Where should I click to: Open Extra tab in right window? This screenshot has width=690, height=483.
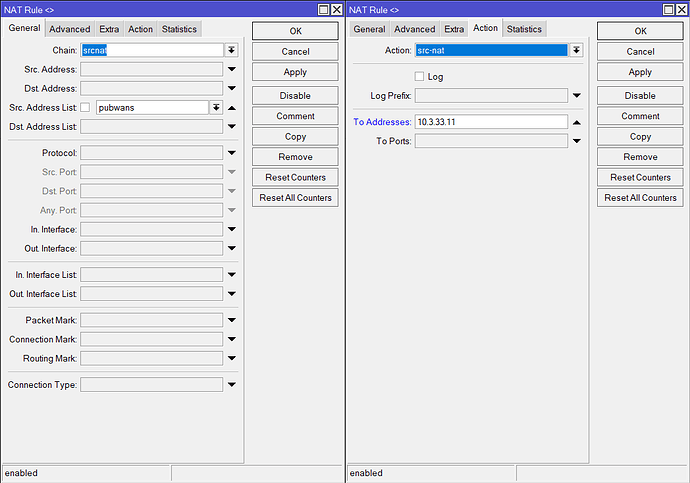454,29
